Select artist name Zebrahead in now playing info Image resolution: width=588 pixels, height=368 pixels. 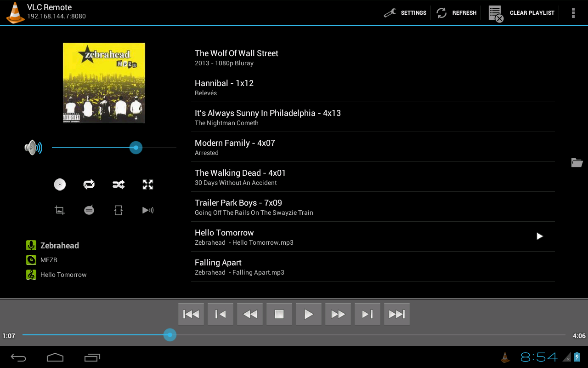pyautogui.click(x=60, y=246)
